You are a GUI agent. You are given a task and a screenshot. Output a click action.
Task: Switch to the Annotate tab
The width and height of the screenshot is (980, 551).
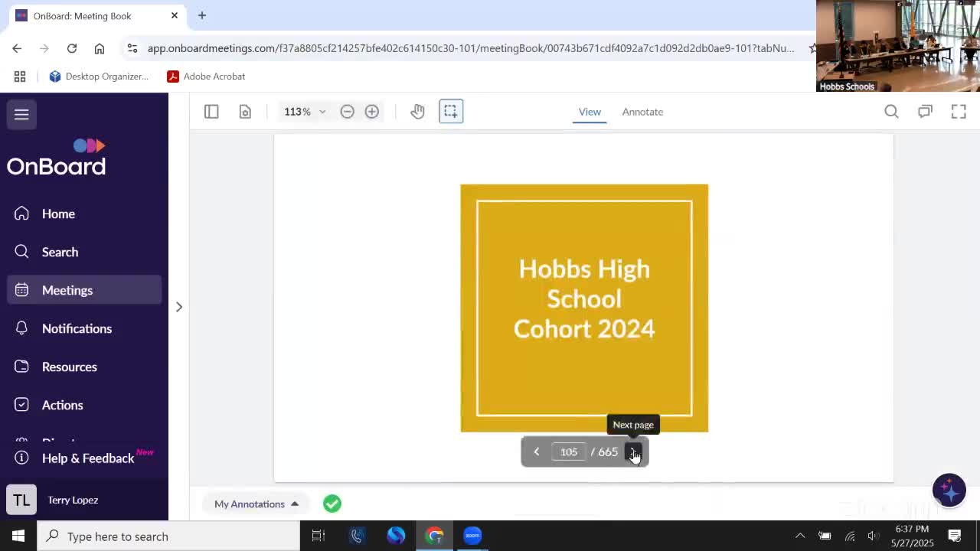pos(642,112)
